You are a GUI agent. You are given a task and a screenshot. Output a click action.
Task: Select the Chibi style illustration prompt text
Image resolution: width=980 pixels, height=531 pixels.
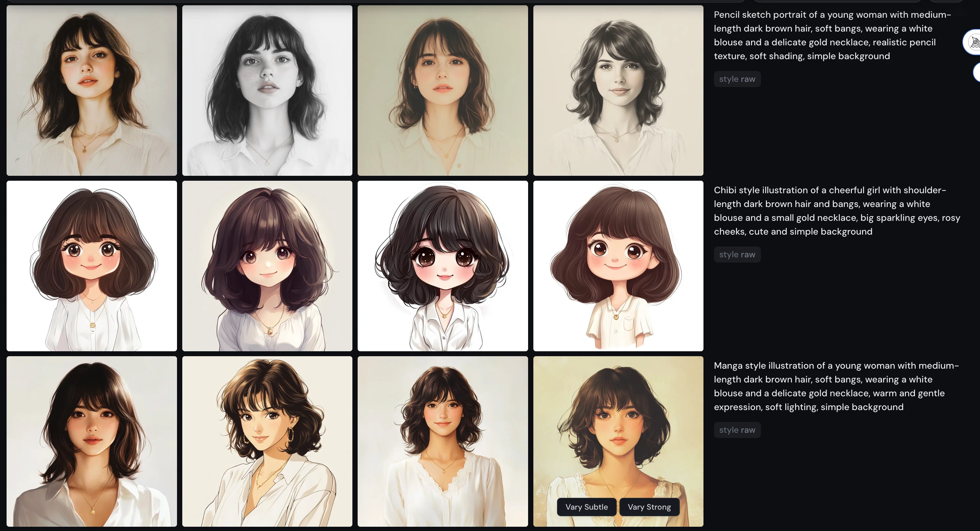[837, 211]
